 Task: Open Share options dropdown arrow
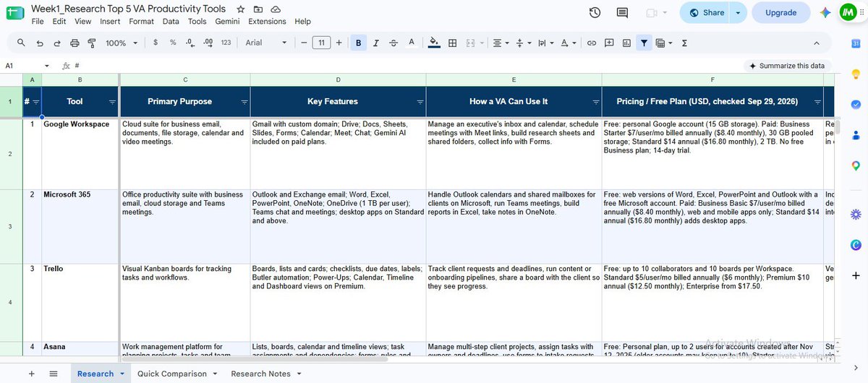coord(738,12)
